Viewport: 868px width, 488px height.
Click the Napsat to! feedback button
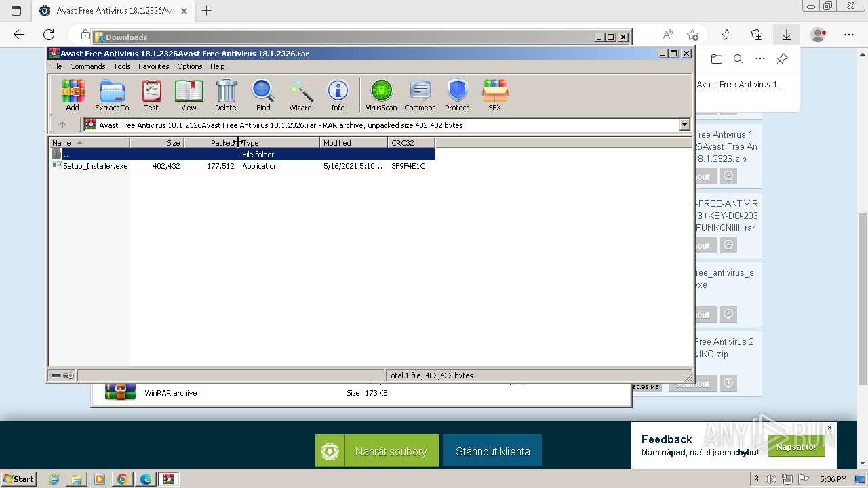tap(796, 447)
